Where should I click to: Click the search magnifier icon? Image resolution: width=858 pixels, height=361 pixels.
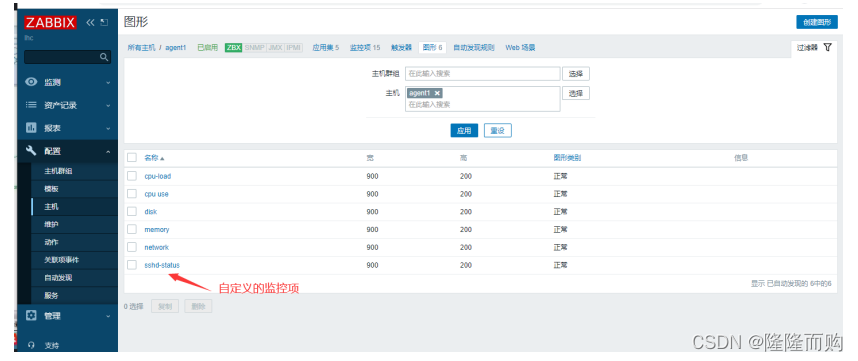[104, 57]
